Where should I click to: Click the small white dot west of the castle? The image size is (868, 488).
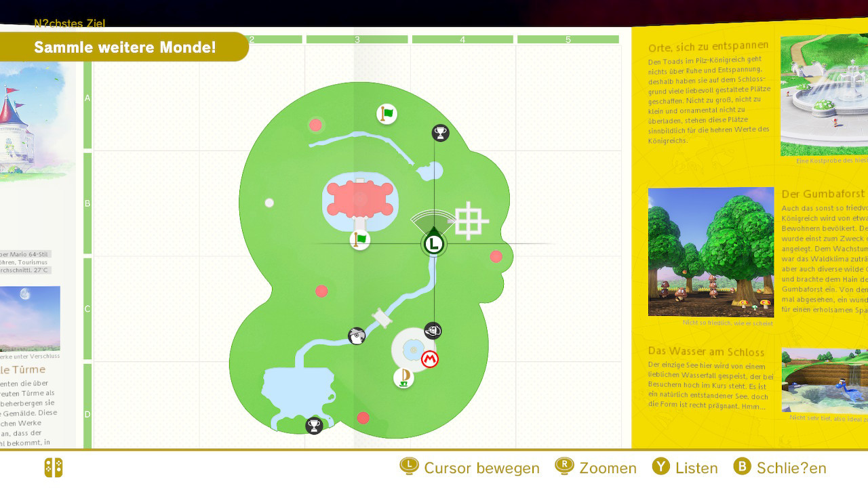269,203
